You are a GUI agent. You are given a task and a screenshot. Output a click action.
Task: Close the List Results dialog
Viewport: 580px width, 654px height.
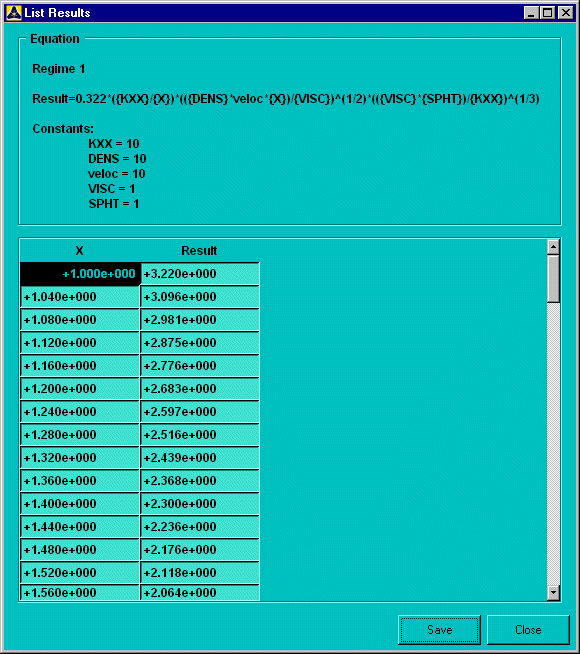[528, 629]
